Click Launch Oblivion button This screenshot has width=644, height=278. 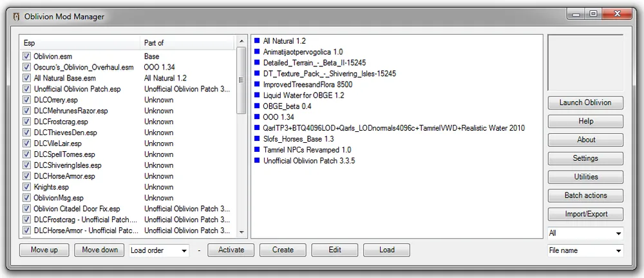click(x=585, y=103)
